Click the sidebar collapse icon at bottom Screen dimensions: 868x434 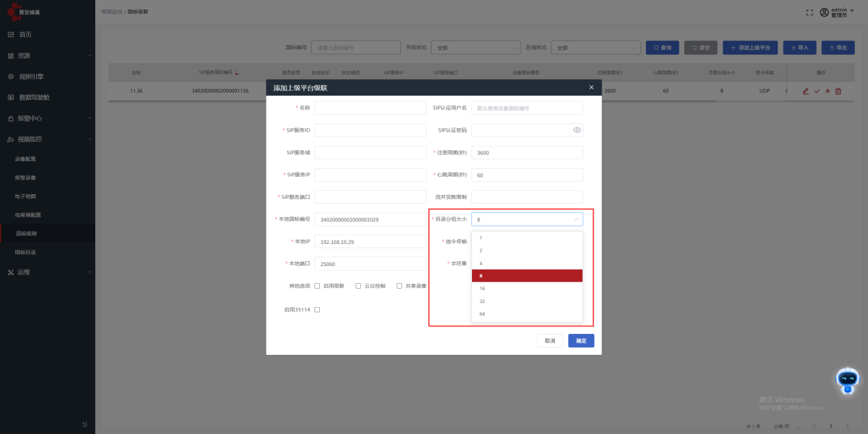pos(85,424)
